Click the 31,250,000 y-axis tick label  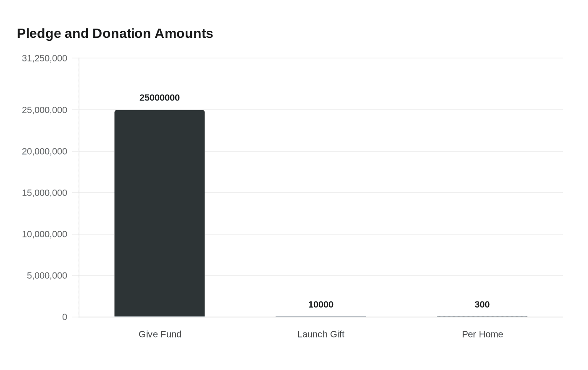coord(45,58)
